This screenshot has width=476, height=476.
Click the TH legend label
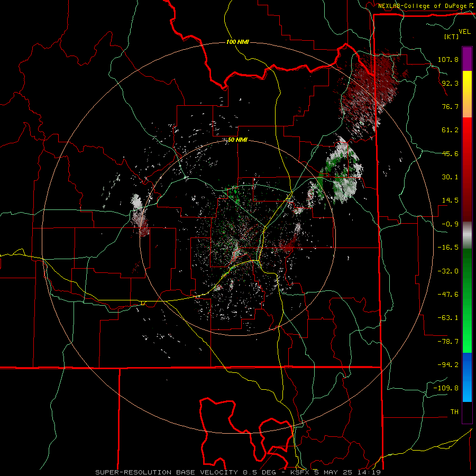pyautogui.click(x=454, y=412)
